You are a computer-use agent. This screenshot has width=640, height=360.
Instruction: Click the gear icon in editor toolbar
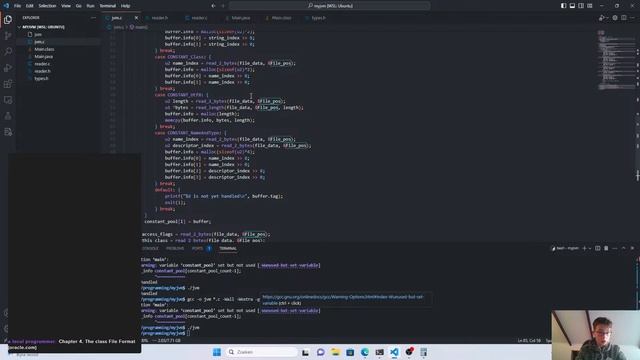point(615,18)
